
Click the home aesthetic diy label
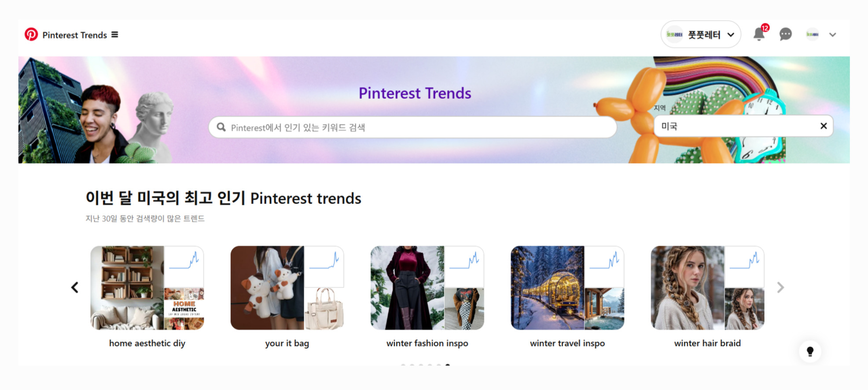(x=147, y=343)
